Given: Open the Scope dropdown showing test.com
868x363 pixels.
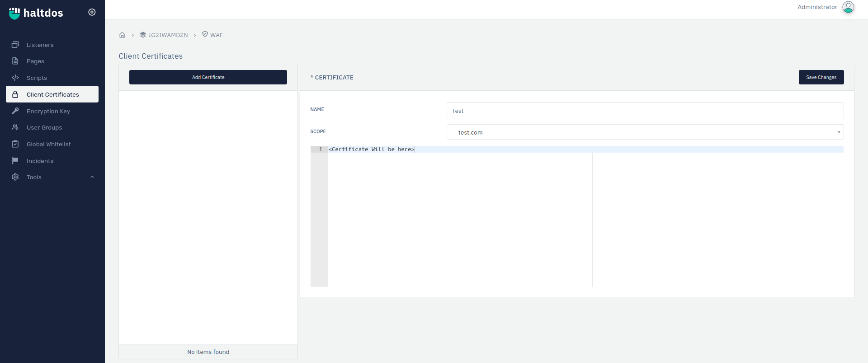Looking at the screenshot, I should [645, 132].
